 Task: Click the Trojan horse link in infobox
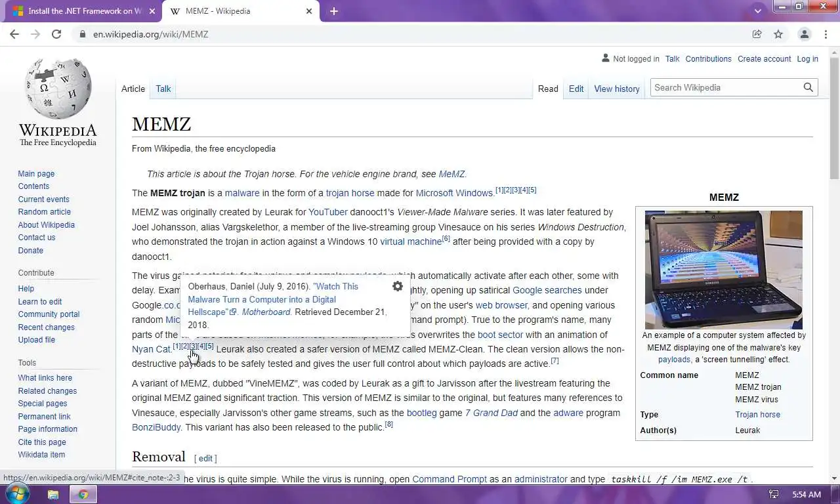pyautogui.click(x=757, y=415)
